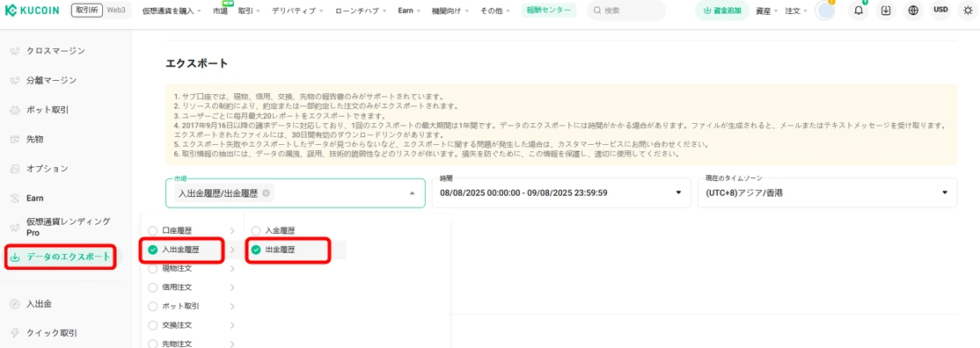
Task: Select the 信用注文 radio option
Action: (152, 287)
